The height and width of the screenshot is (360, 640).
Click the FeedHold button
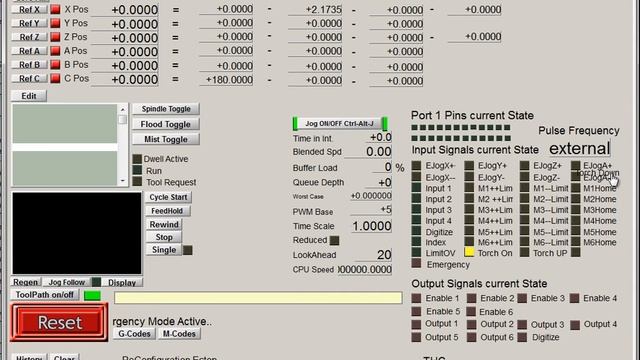click(x=167, y=211)
